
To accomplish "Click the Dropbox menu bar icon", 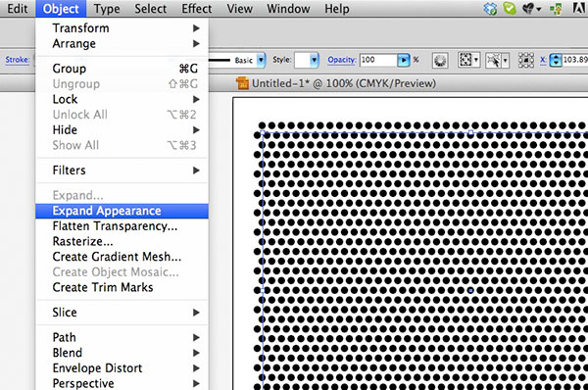I will point(490,8).
